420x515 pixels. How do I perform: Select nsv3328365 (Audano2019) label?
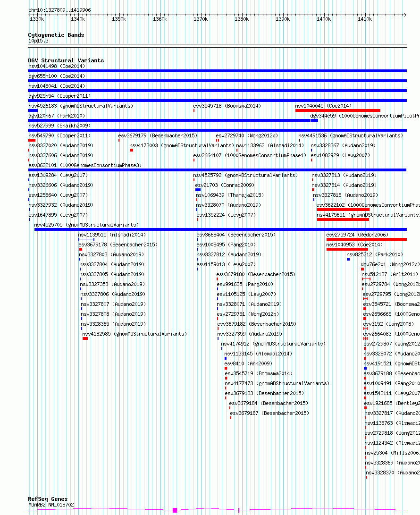[x=113, y=324]
